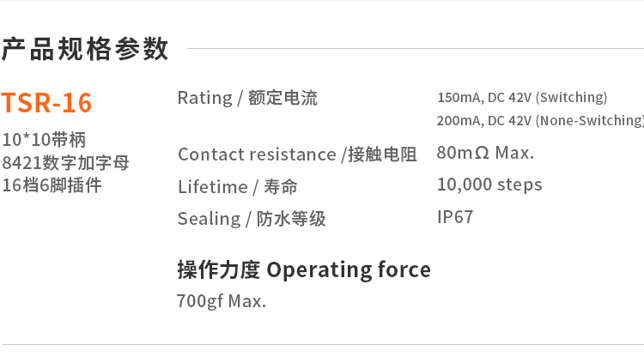Viewport: 644px width, 363px height.
Task: Click the bottom horizontal divider line
Action: coord(322,345)
